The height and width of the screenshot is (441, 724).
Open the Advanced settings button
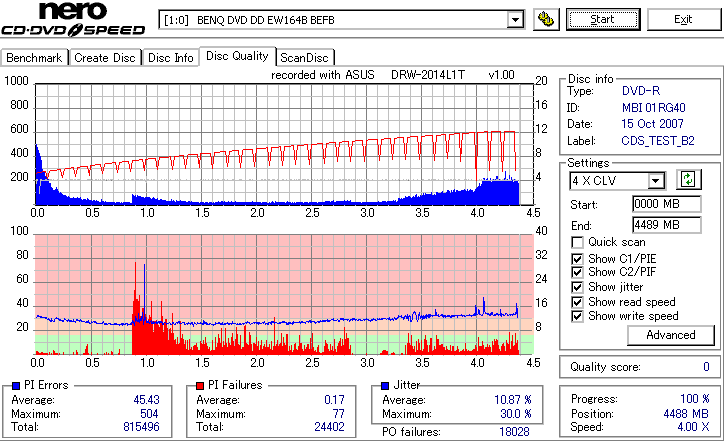point(671,335)
